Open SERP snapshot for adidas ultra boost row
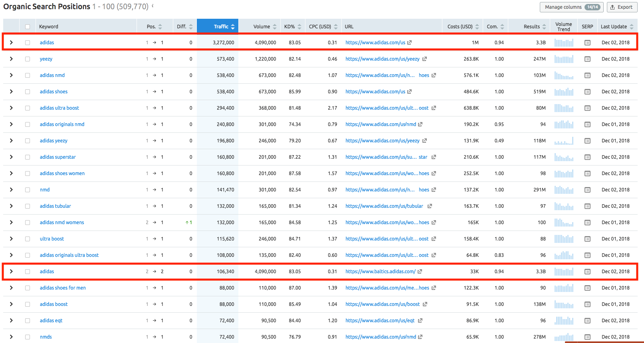The width and height of the screenshot is (644, 343). pos(587,108)
